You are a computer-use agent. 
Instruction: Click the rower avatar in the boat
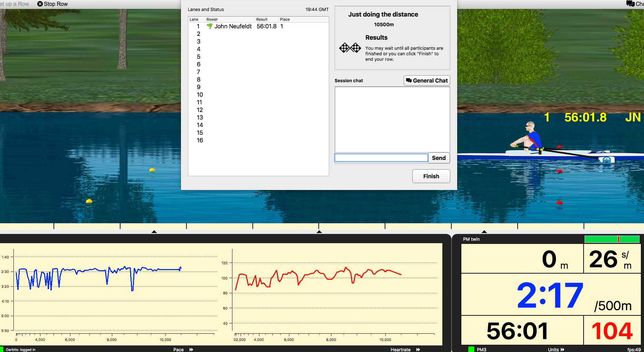527,136
